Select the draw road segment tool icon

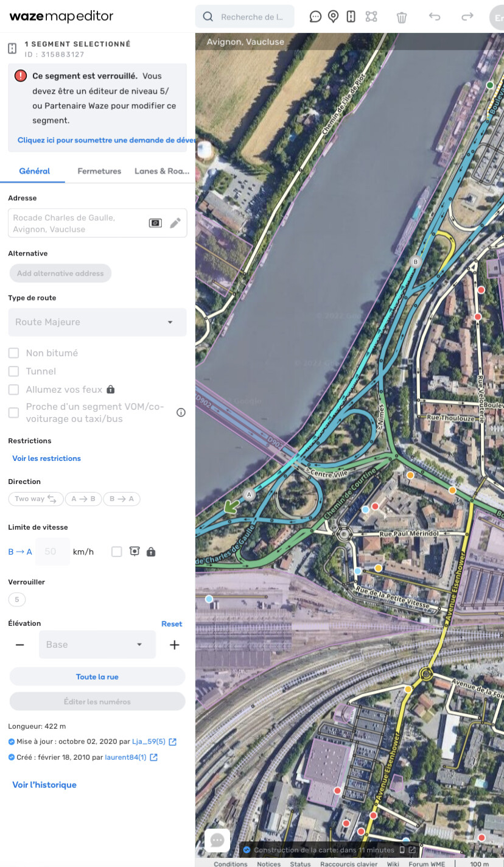point(351,17)
